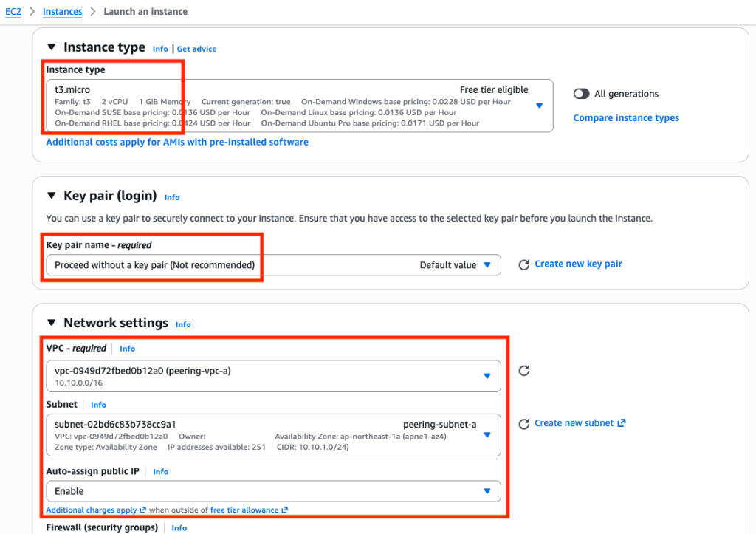Click the Get advice link

coord(196,49)
